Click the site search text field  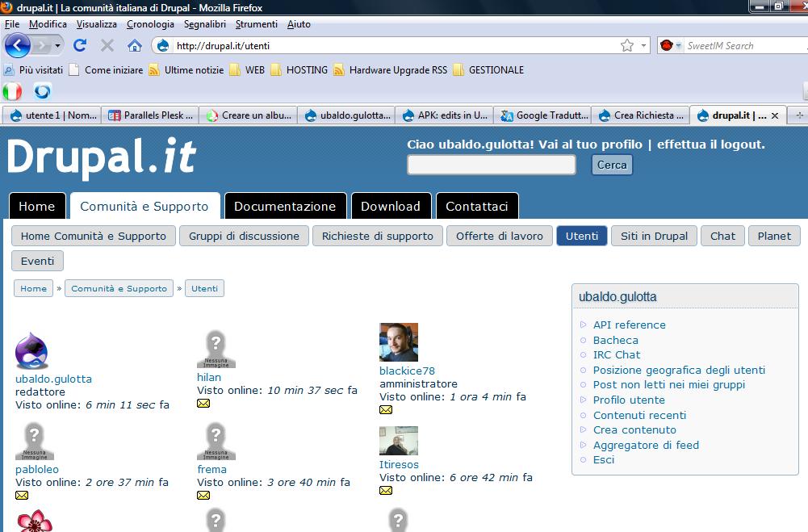[491, 165]
